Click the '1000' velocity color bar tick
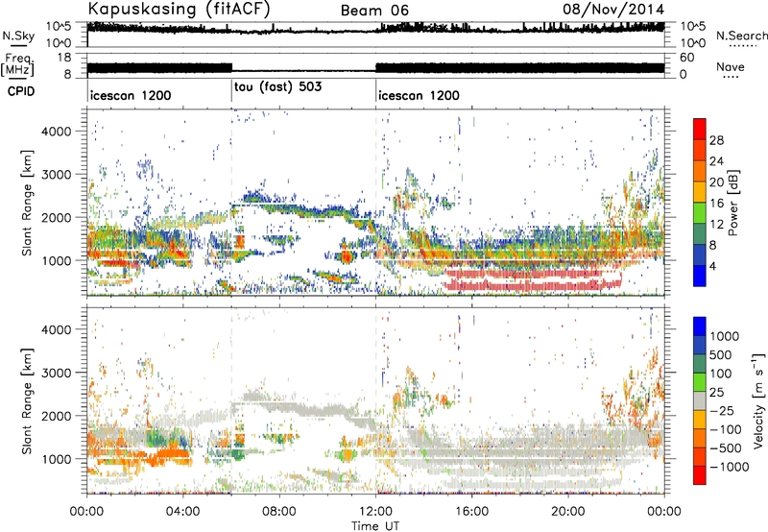Image resolution: width=768 pixels, height=532 pixels. 724,336
